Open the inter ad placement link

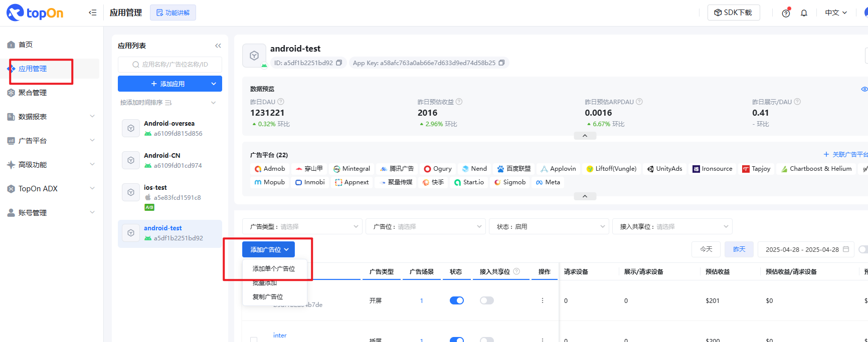coord(280,335)
